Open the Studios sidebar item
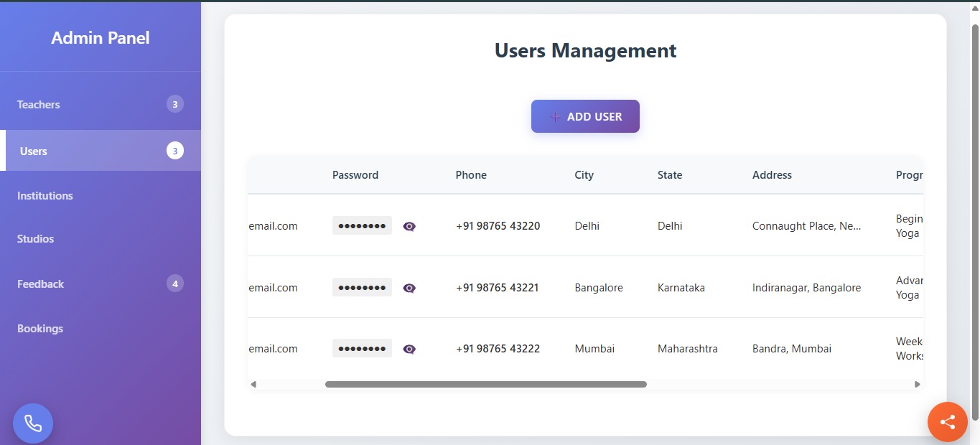This screenshot has width=980, height=445. [36, 239]
